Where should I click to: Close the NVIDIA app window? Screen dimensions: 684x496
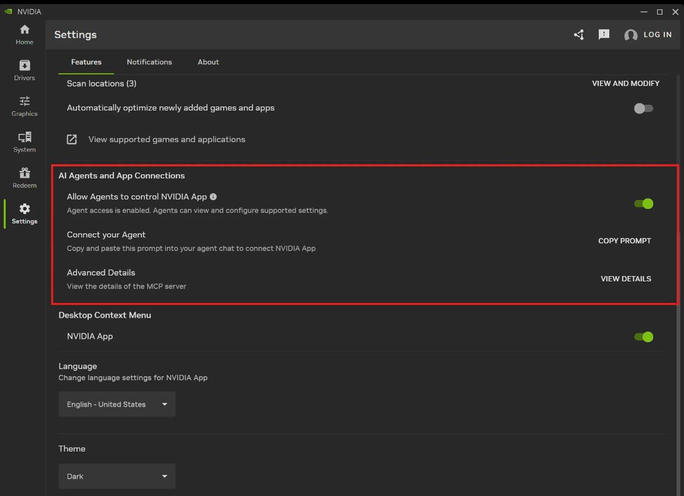click(x=675, y=12)
